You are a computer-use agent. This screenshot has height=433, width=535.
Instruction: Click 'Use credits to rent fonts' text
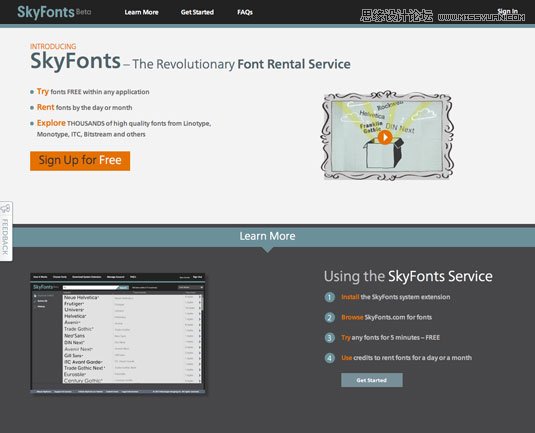pos(406,358)
